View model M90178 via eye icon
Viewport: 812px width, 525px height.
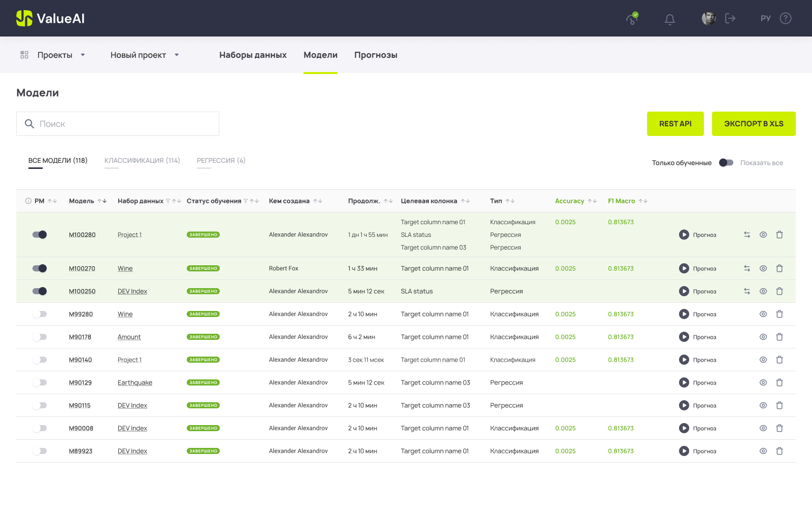(763, 337)
